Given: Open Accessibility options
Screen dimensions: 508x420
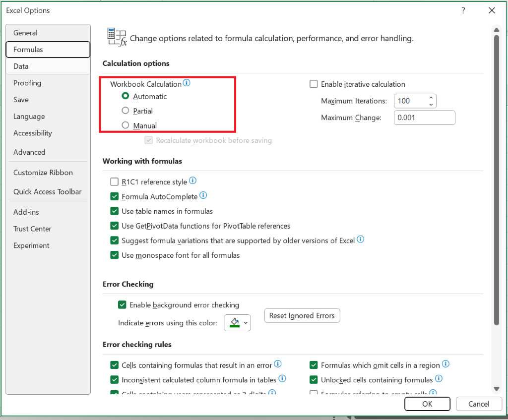Looking at the screenshot, I should pos(48,133).
